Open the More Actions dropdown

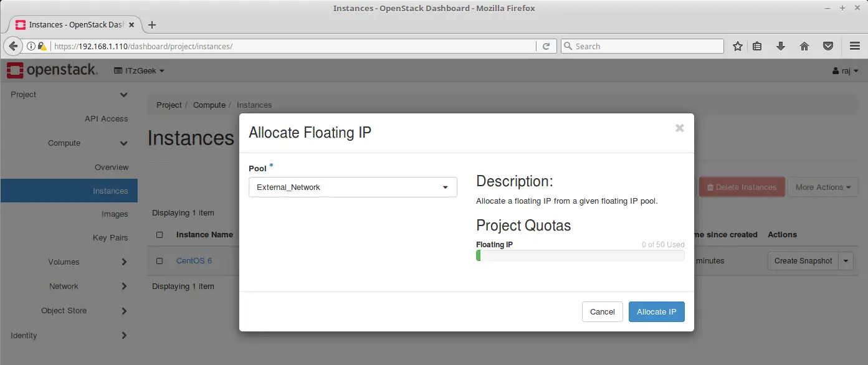click(823, 187)
